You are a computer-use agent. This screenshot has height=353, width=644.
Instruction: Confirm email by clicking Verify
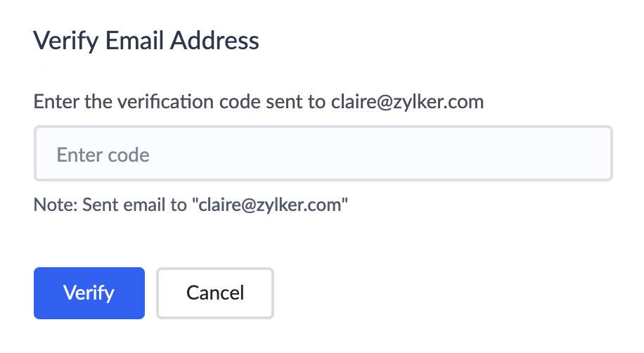89,293
